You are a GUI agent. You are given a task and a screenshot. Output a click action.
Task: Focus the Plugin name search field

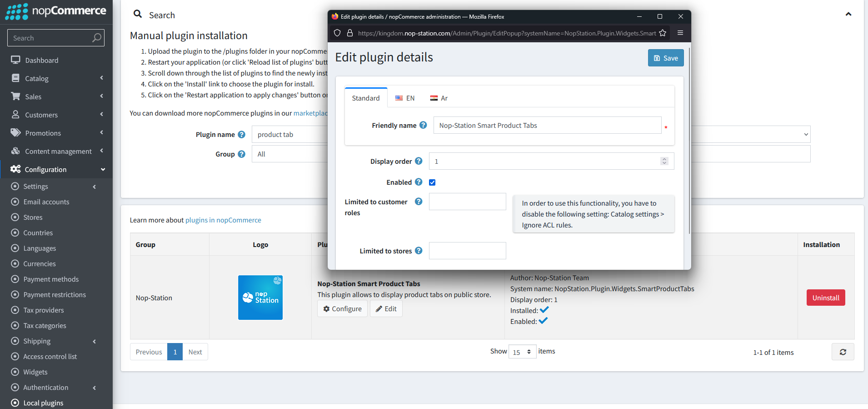[x=290, y=135]
